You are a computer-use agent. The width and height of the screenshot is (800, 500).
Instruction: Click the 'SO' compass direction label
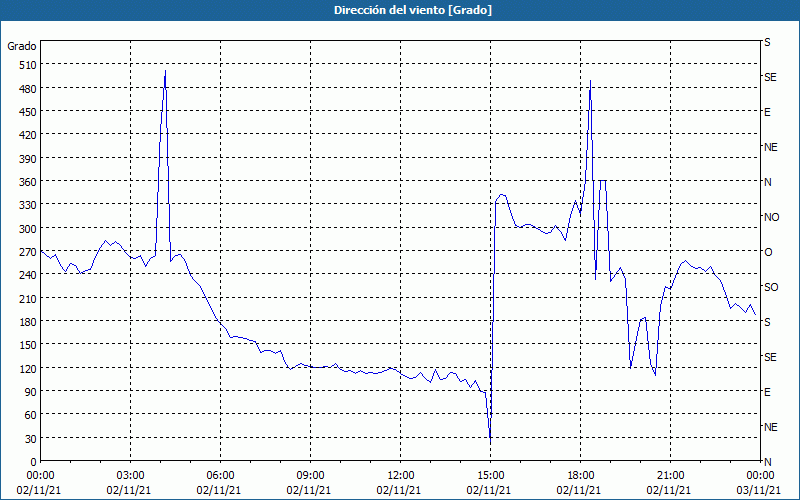tap(771, 287)
